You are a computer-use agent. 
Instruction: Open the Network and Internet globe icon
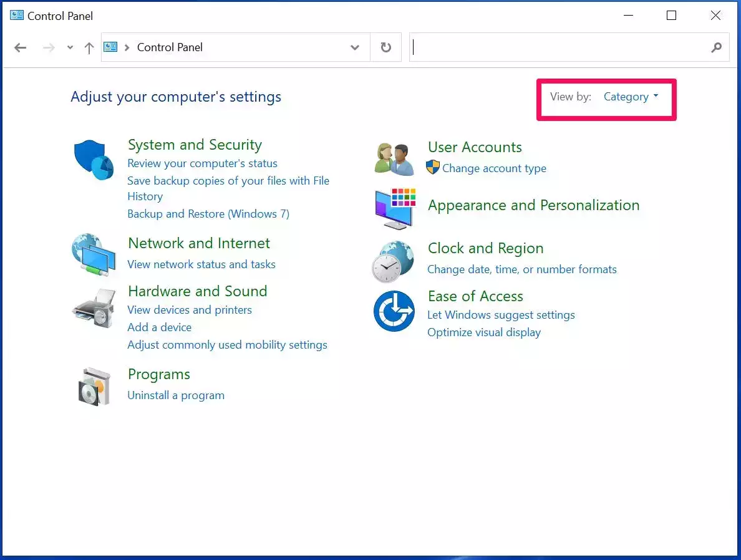(x=94, y=255)
